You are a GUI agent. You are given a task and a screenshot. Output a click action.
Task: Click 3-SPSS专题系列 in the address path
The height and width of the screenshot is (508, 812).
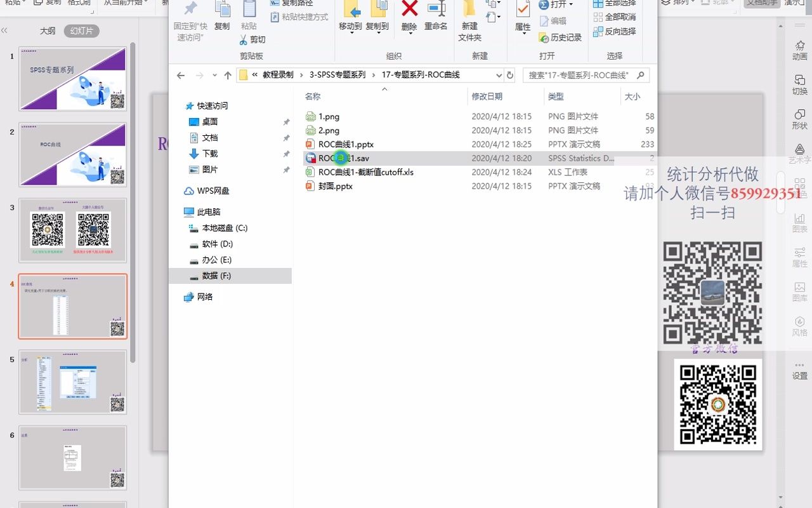tap(337, 75)
